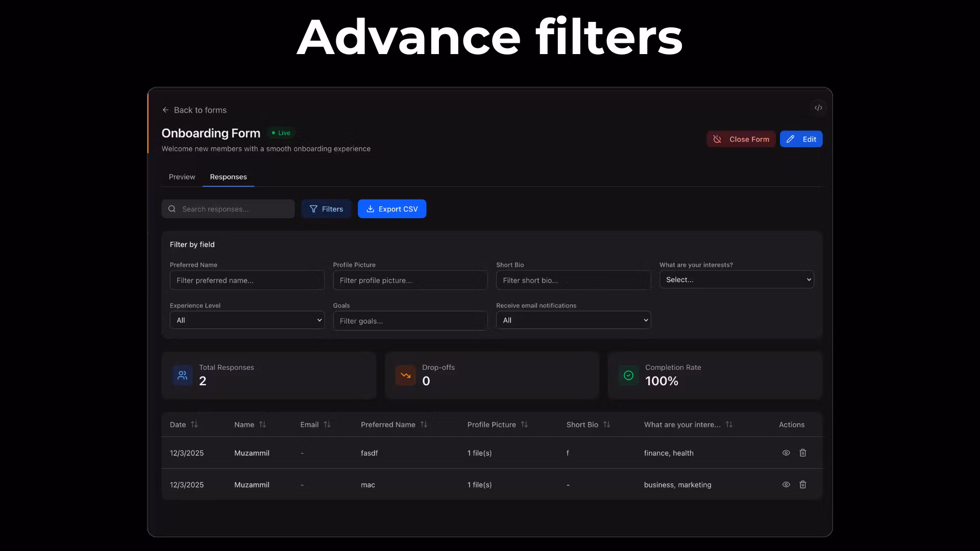The height and width of the screenshot is (551, 980).
Task: Sort by Date using the sort arrows
Action: [194, 424]
